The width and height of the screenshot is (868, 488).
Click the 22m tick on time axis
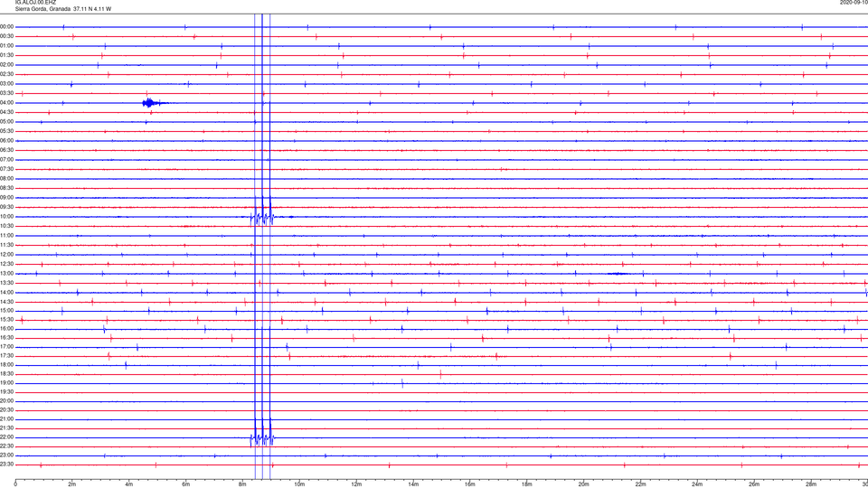(x=640, y=484)
